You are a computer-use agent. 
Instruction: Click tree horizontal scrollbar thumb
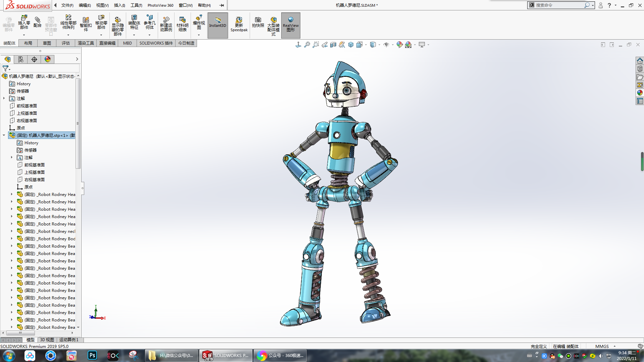tap(20, 333)
